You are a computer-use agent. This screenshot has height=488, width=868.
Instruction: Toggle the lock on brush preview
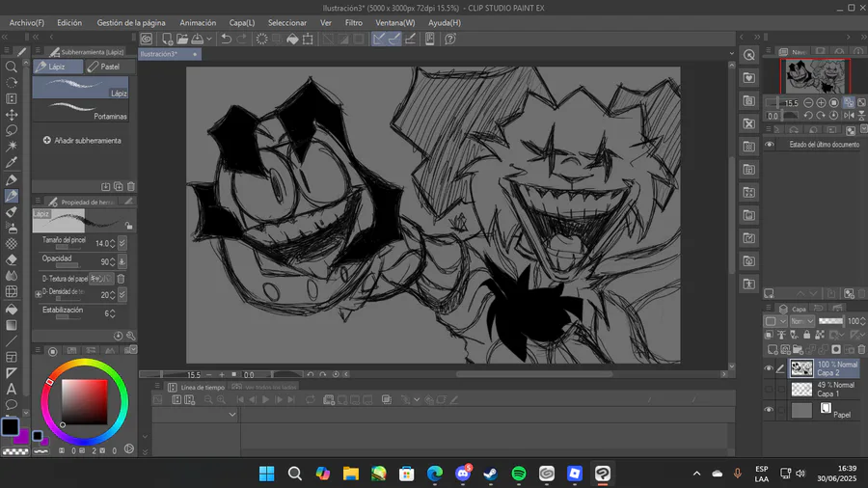point(128,226)
